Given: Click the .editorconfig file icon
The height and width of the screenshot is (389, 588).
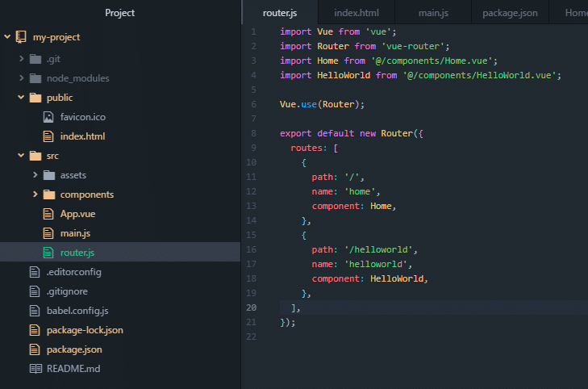Looking at the screenshot, I should tap(35, 272).
